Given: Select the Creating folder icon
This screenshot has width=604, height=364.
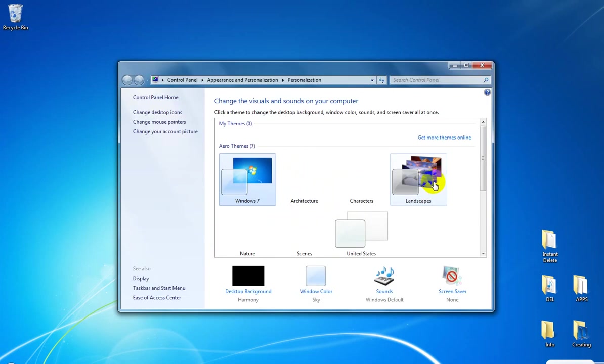Looking at the screenshot, I should tap(581, 334).
